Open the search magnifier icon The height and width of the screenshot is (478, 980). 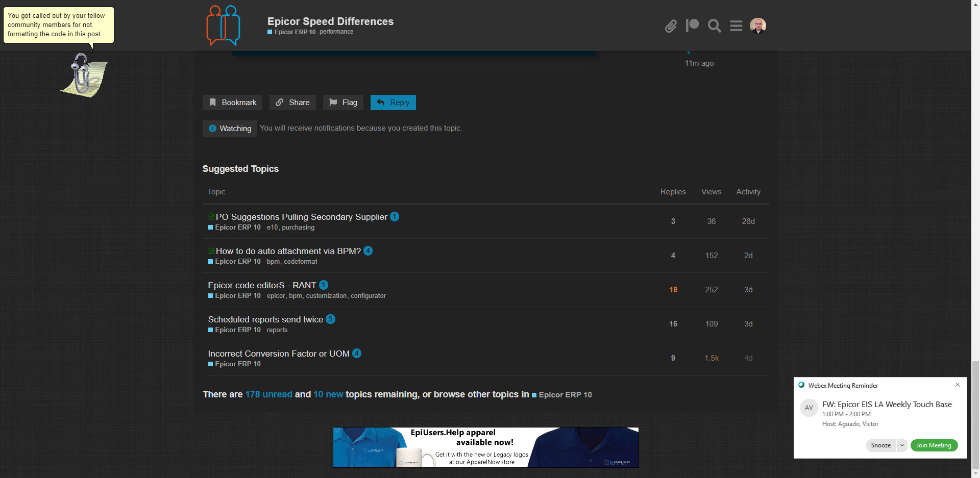(714, 26)
